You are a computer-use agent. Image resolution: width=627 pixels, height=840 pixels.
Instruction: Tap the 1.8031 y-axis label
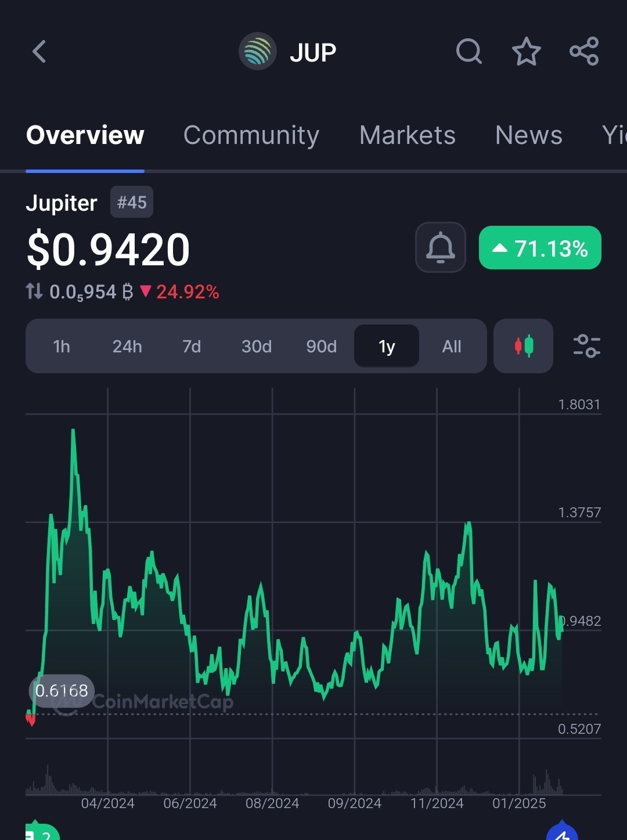[x=579, y=405]
